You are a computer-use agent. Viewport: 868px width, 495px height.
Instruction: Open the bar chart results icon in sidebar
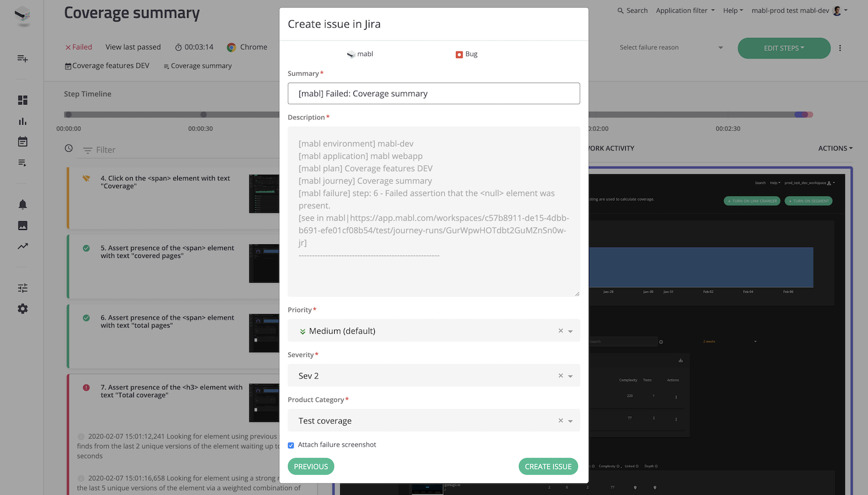tap(23, 121)
